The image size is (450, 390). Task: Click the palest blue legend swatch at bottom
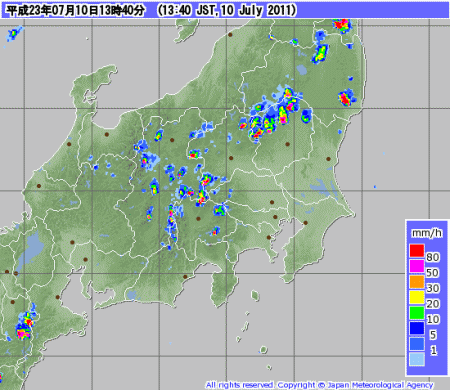(417, 359)
